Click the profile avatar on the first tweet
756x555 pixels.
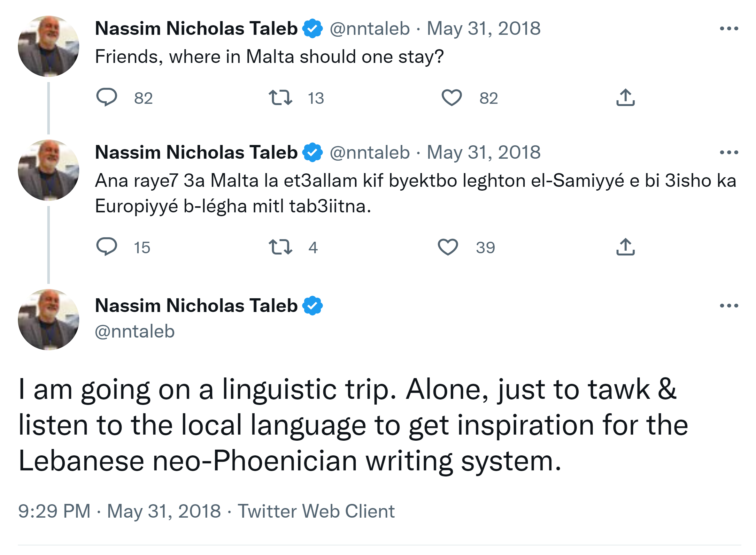point(48,46)
